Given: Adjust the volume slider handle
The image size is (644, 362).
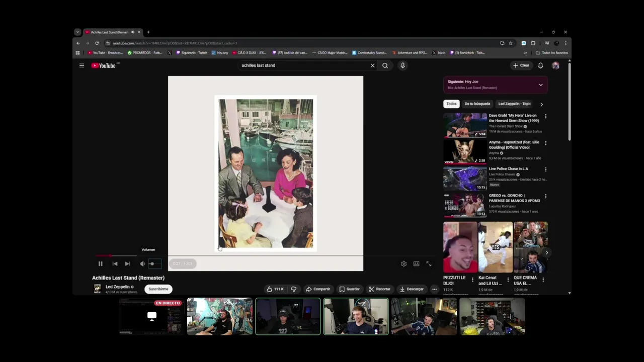Looking at the screenshot, I should click(151, 263).
